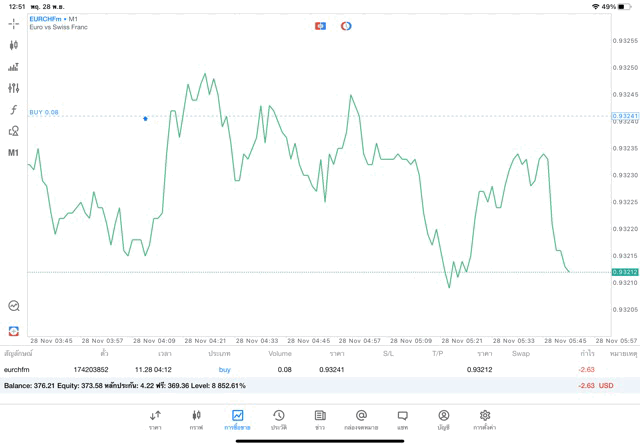Switch to the Quotes (ราคา) tab
The height and width of the screenshot is (447, 640).
pos(155,419)
